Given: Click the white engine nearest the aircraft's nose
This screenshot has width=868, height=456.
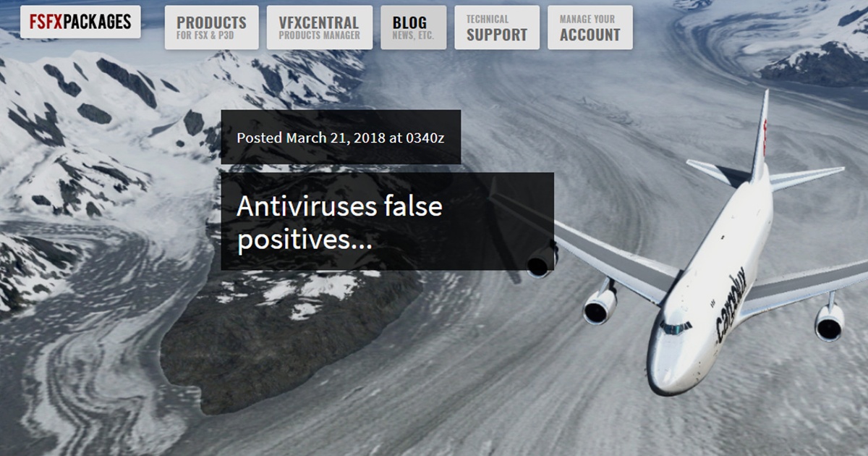Looking at the screenshot, I should [x=600, y=301].
